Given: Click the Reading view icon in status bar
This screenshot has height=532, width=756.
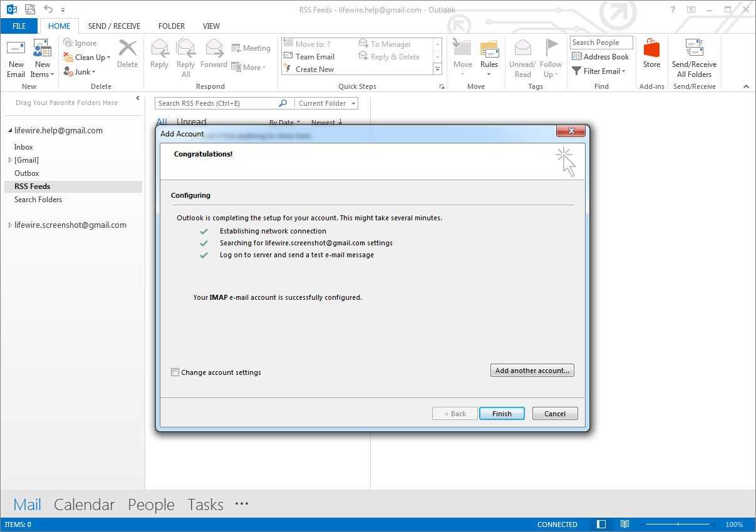Looking at the screenshot, I should [624, 524].
